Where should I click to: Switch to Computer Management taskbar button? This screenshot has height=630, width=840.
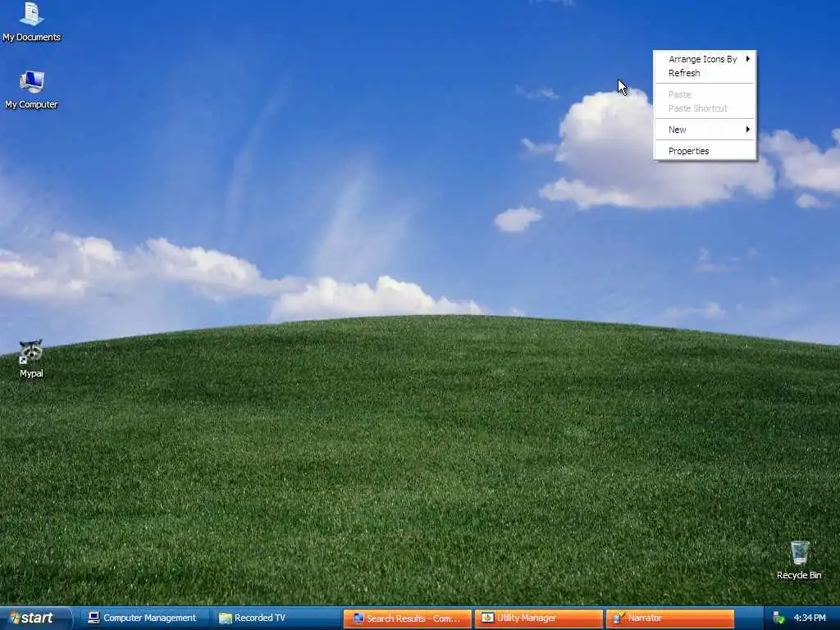[143, 619]
